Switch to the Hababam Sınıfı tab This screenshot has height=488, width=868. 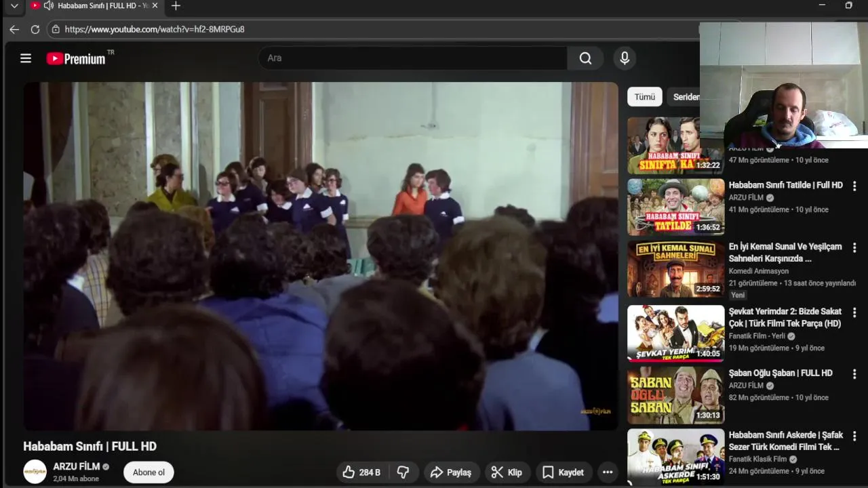[x=94, y=5]
